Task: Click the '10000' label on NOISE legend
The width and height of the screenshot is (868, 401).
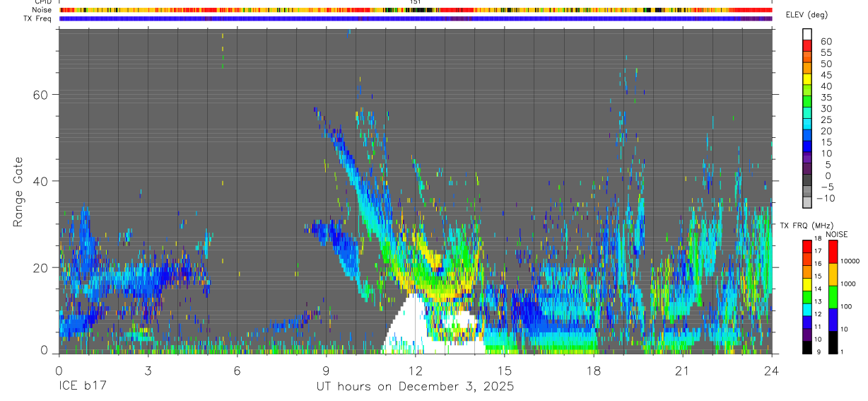Action: (850, 261)
